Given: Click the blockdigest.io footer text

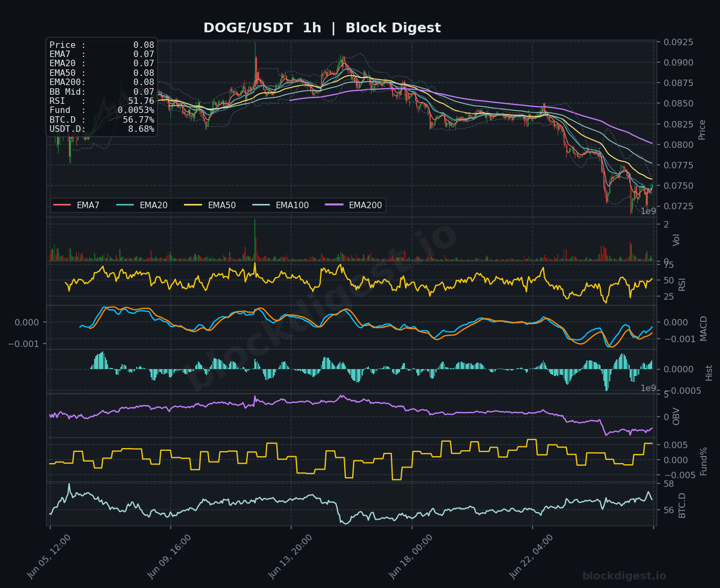Looking at the screenshot, I should click(x=624, y=576).
